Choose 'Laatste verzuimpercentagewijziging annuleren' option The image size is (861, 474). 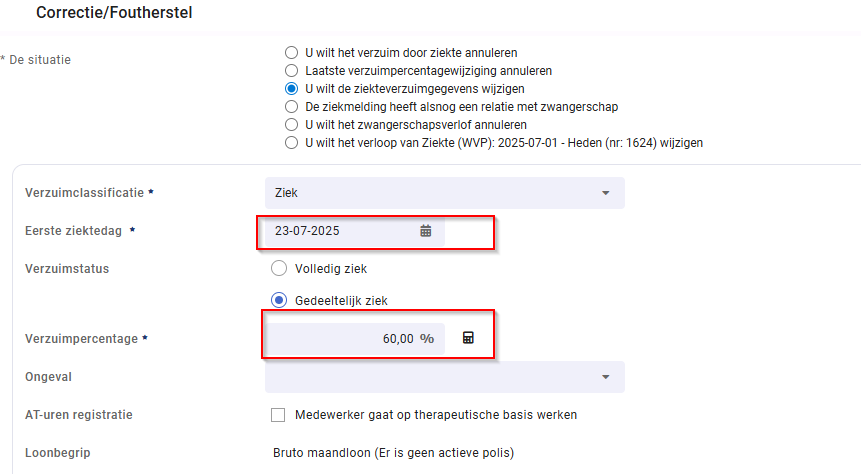coord(292,71)
